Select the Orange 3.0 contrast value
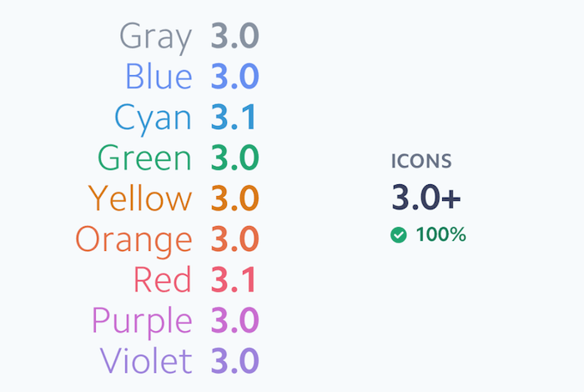 click(234, 239)
